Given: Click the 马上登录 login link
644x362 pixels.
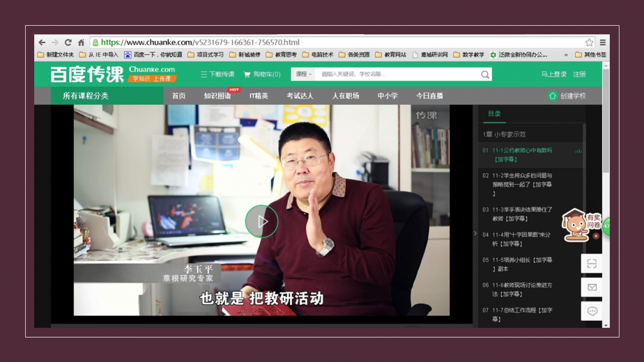Looking at the screenshot, I should [x=554, y=75].
